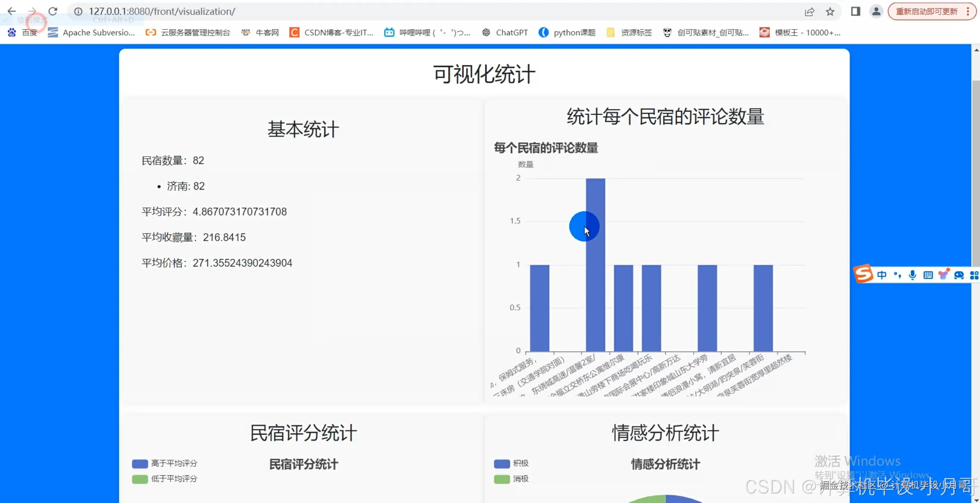Click the address bar URL field

coord(437,11)
